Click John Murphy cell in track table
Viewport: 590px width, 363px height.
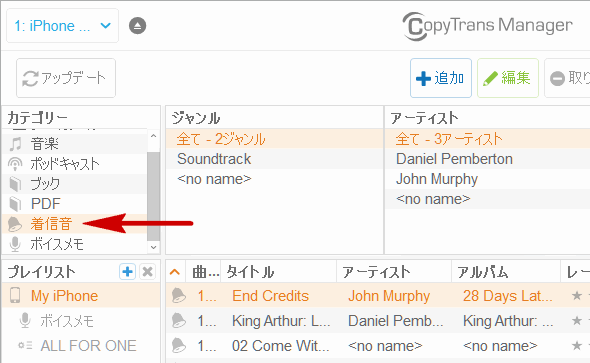(389, 296)
